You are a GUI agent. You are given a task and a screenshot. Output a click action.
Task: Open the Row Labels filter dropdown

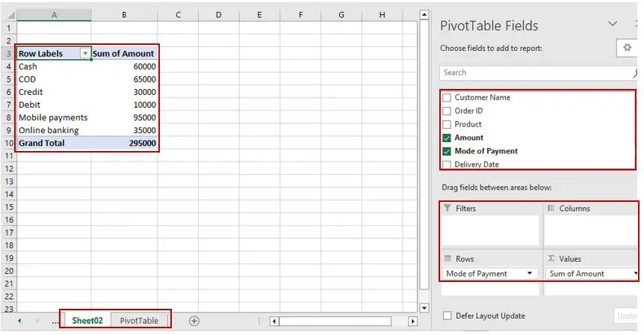point(85,53)
